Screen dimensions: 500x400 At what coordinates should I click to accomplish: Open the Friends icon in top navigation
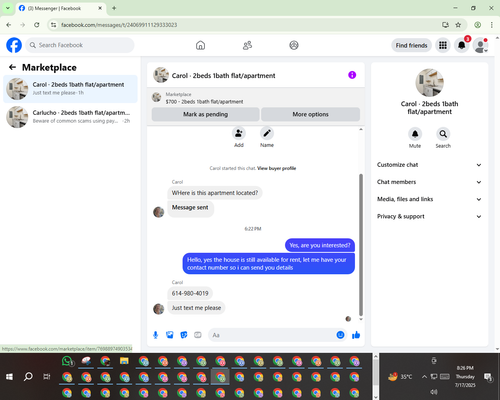[247, 45]
